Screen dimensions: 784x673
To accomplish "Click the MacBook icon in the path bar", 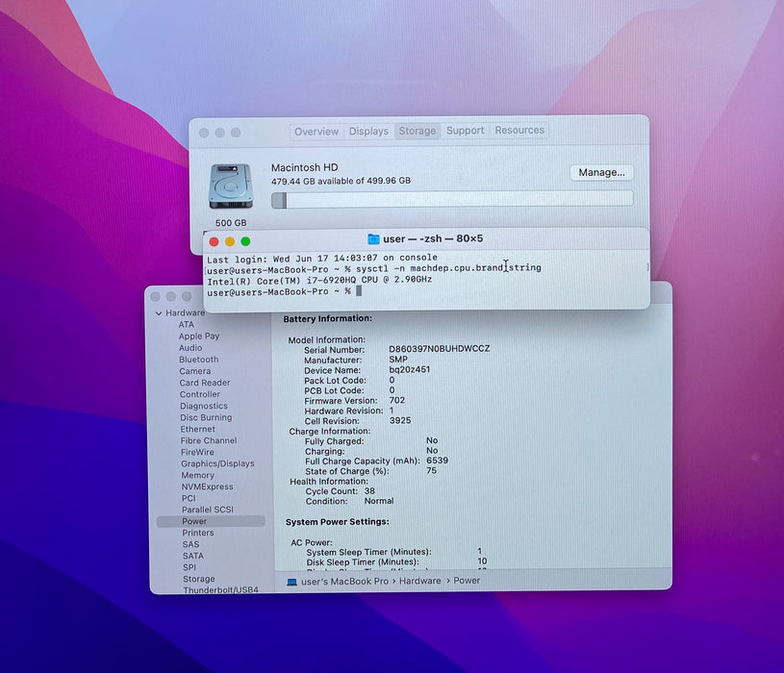I will pyautogui.click(x=292, y=582).
